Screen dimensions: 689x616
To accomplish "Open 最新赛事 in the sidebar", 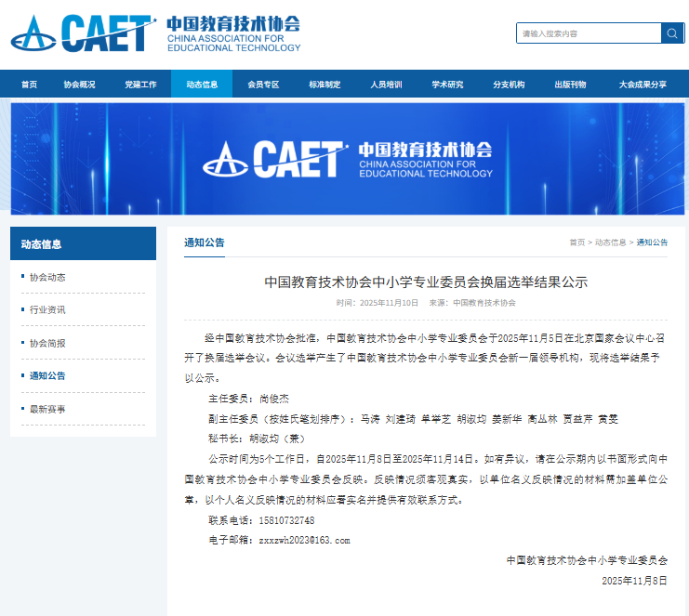I will pyautogui.click(x=47, y=409).
